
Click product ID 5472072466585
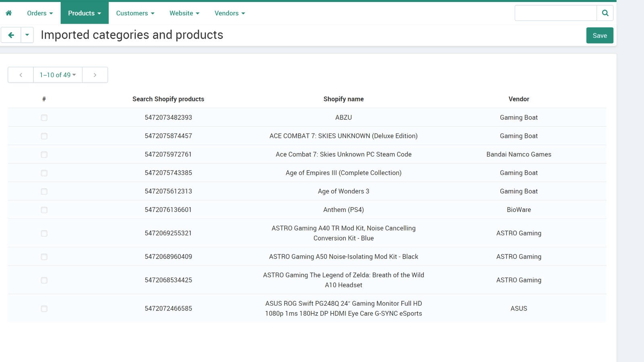point(168,309)
